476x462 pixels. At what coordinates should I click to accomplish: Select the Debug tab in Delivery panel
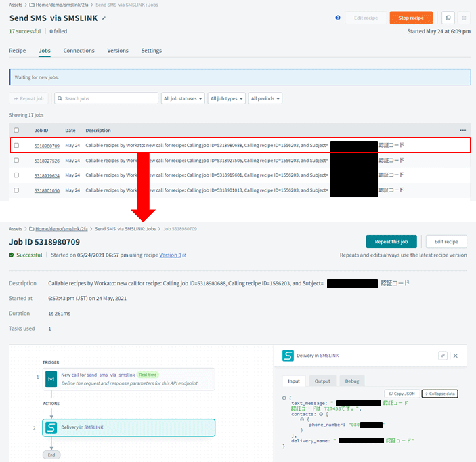click(x=352, y=381)
